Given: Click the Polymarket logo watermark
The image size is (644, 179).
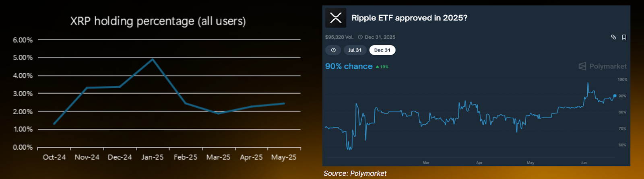Looking at the screenshot, I should [x=603, y=66].
